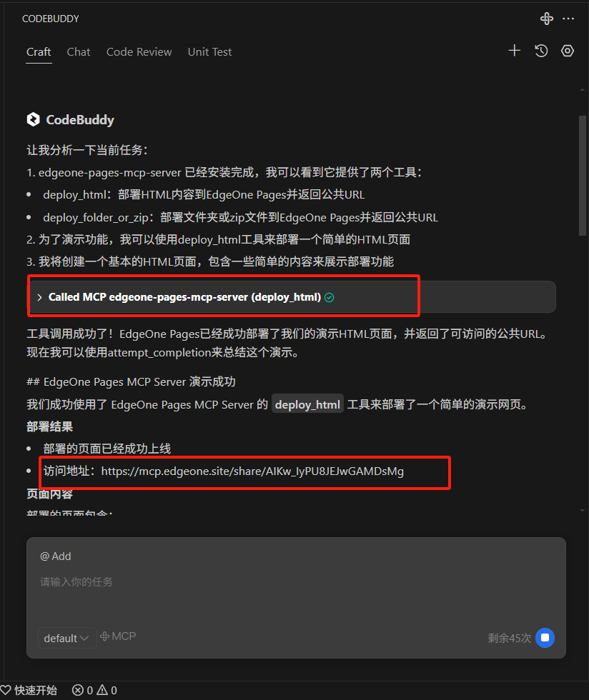Click the MCP button under input box

point(118,636)
